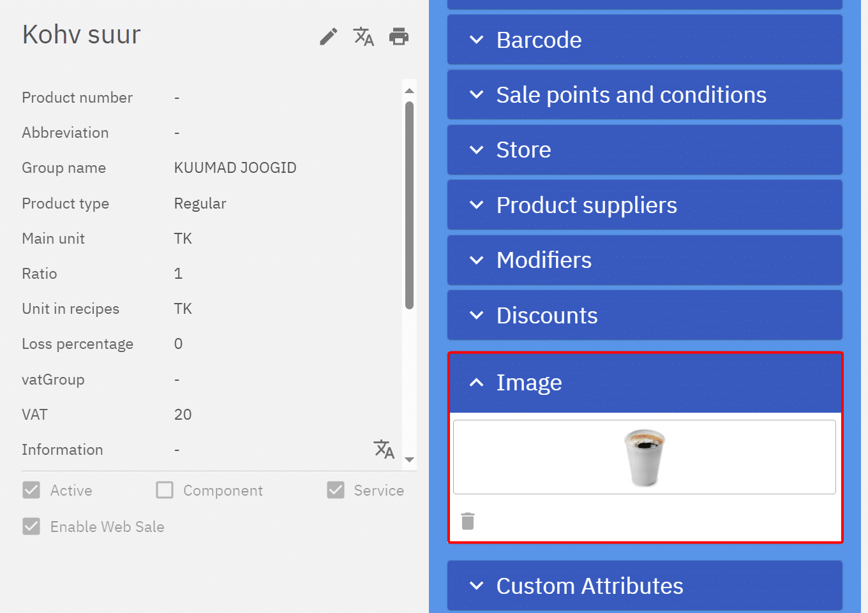Uncheck Enable Web Sale checkbox
868x613 pixels.
(31, 526)
